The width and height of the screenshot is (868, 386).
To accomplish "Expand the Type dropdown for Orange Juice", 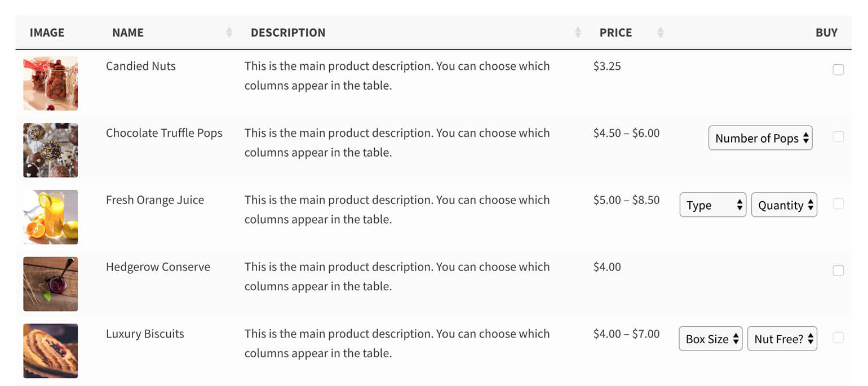I will click(712, 205).
